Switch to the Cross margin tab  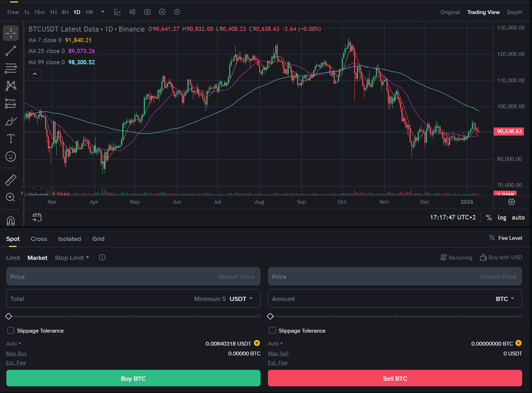tap(39, 239)
